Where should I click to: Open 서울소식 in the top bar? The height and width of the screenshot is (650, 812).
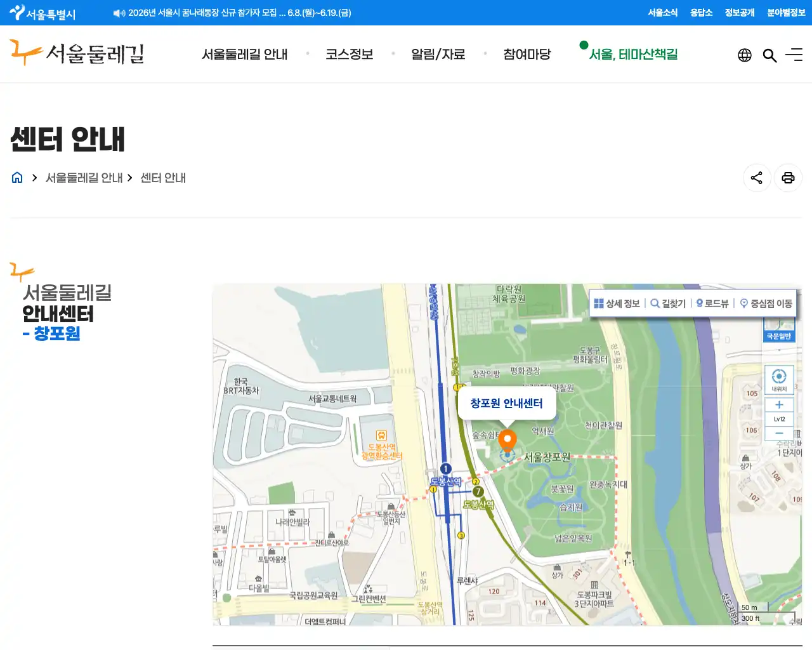(663, 13)
